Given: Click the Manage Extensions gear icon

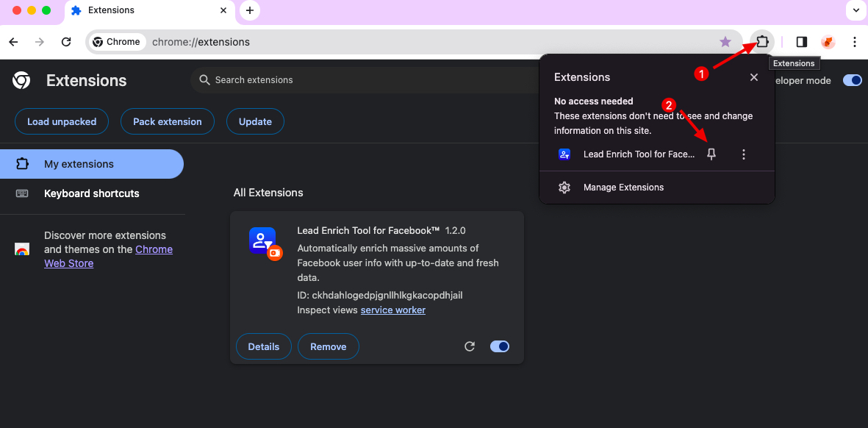Looking at the screenshot, I should tap(564, 188).
